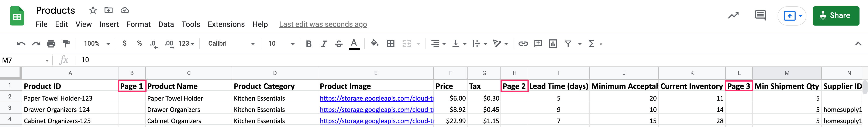Click the Insert link icon
The height and width of the screenshot is (127, 868).
pos(523,43)
